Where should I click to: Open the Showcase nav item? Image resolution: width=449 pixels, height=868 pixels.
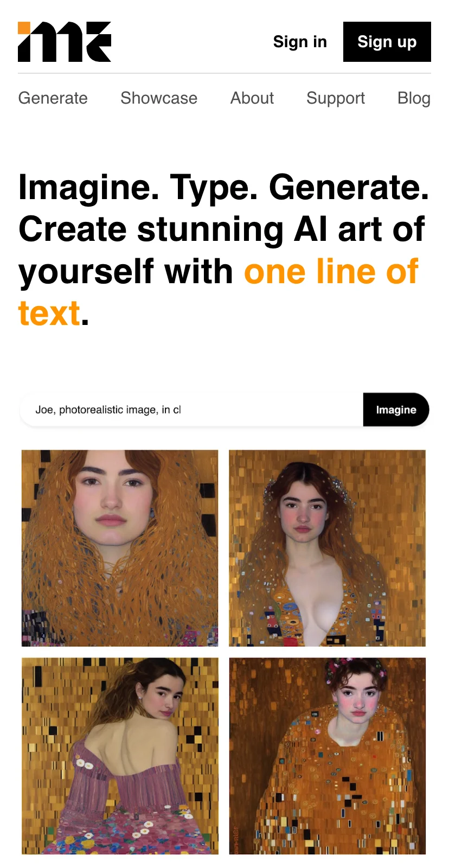159,98
